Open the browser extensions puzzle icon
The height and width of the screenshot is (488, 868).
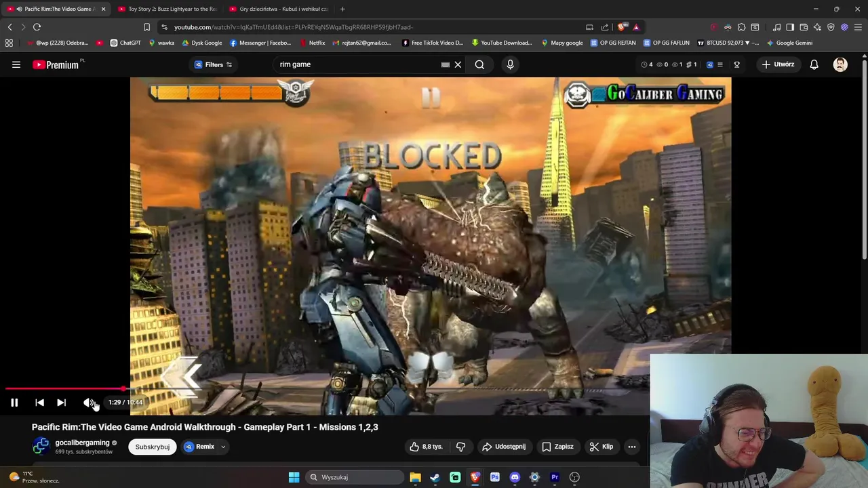741,27
